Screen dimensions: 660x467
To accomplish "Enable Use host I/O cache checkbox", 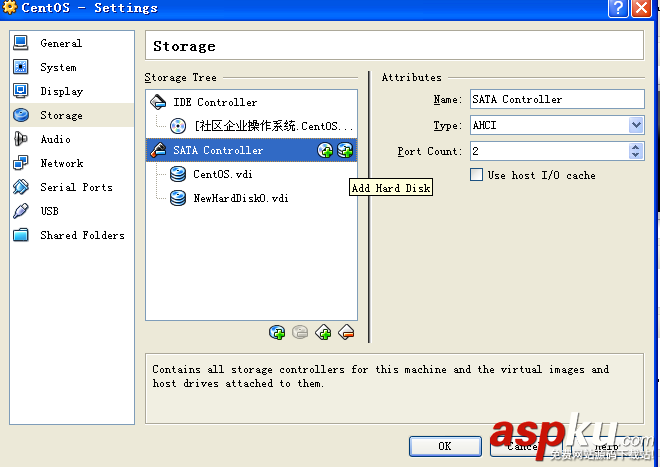I will pyautogui.click(x=476, y=175).
